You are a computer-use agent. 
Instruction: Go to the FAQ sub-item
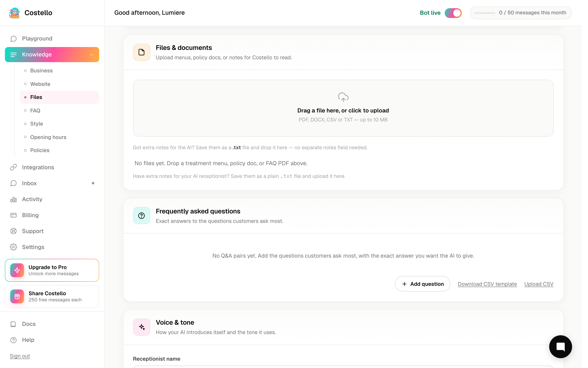pos(60,110)
